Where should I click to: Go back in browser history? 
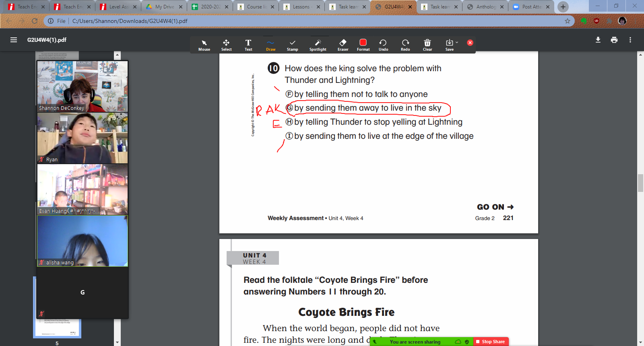point(8,21)
